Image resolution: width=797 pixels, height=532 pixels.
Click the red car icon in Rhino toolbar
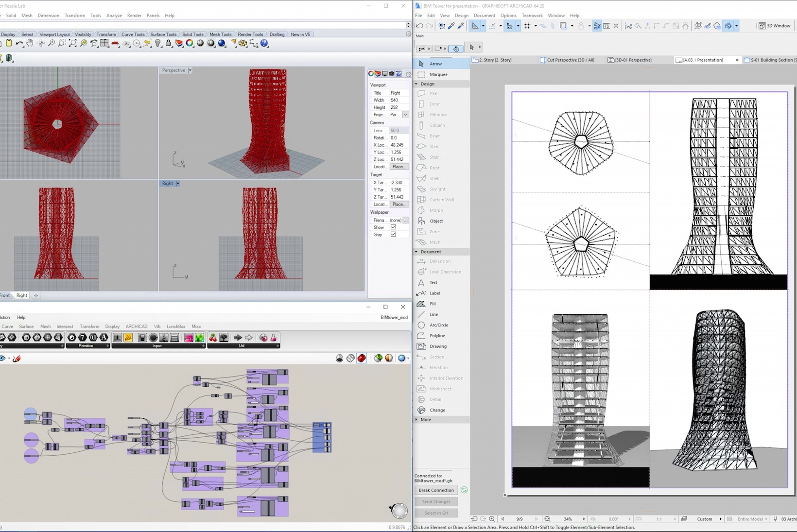[x=115, y=43]
